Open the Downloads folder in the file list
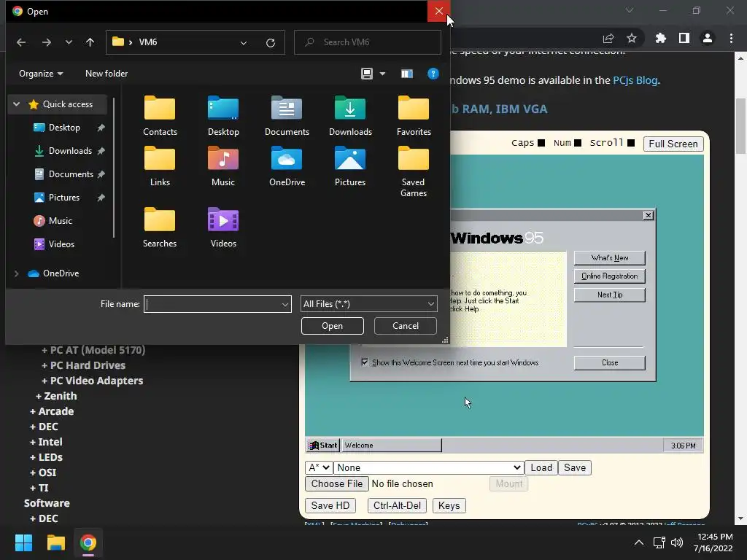Image resolution: width=747 pixels, height=560 pixels. (350, 116)
